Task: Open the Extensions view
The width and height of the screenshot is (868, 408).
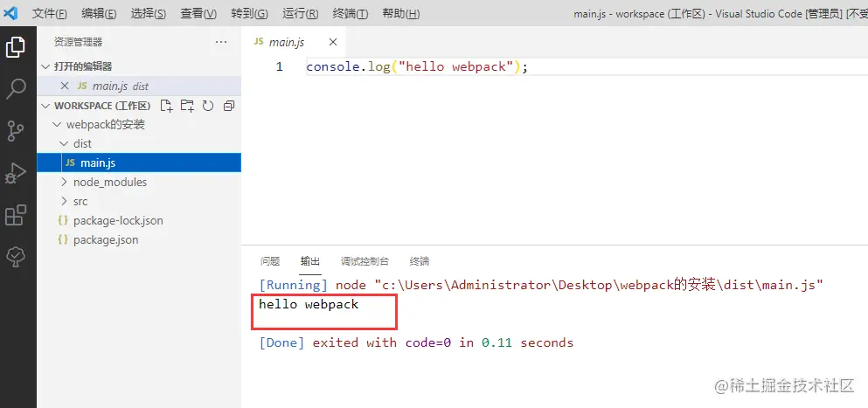Action: [16, 215]
